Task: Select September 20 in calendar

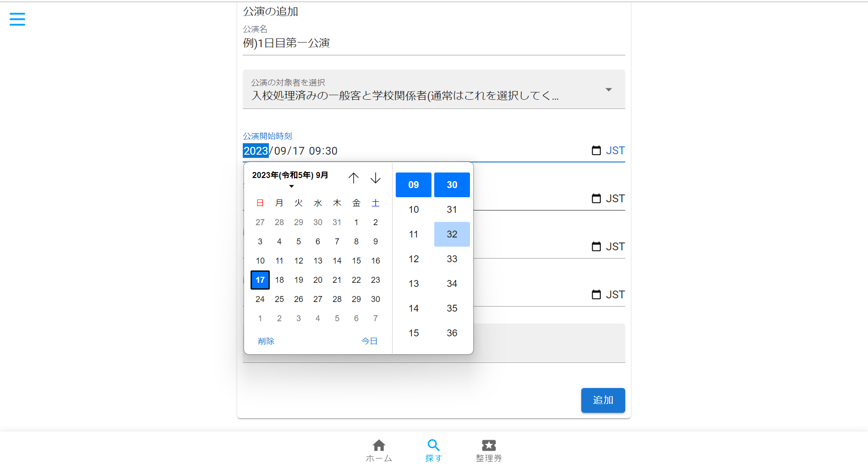Action: [318, 280]
